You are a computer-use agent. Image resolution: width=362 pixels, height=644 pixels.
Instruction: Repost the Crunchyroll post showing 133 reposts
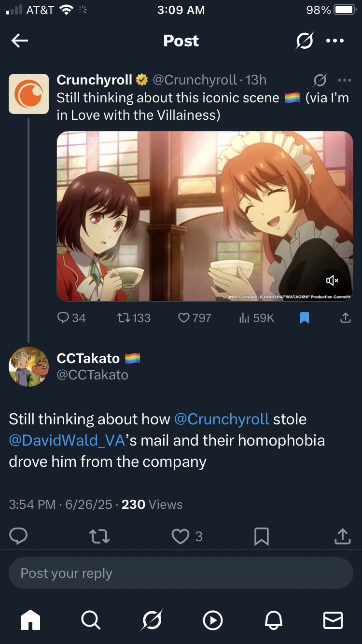[134, 318]
